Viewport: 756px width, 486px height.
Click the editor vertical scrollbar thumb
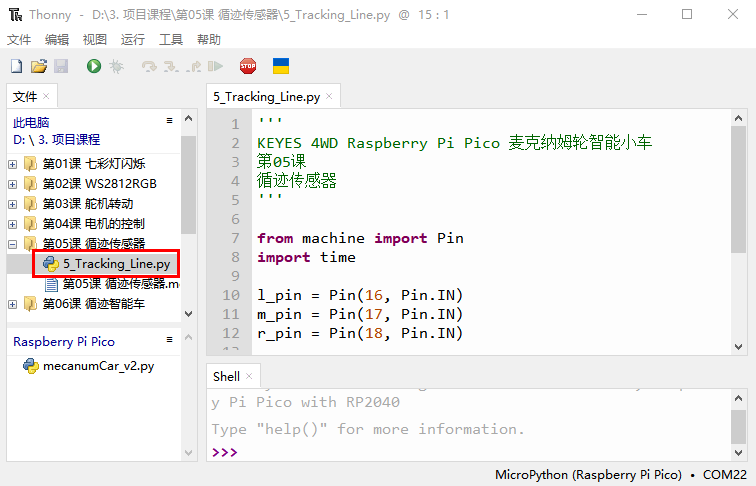coord(738,189)
